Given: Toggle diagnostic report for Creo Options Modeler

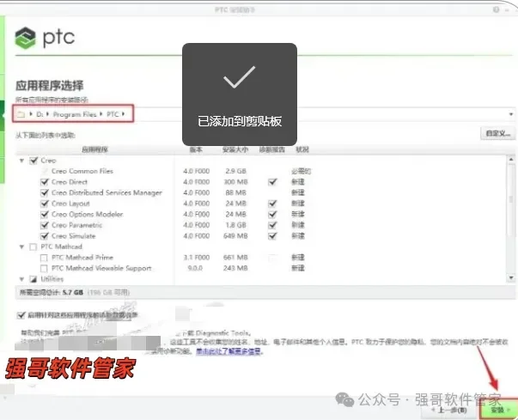Looking at the screenshot, I should click(x=272, y=214).
